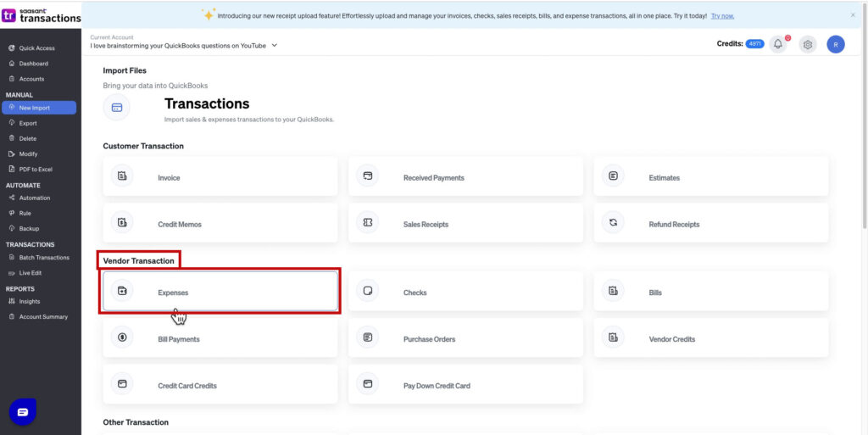Image resolution: width=868 pixels, height=435 pixels.
Task: Click the Refund Receipts card icon
Action: coord(613,222)
